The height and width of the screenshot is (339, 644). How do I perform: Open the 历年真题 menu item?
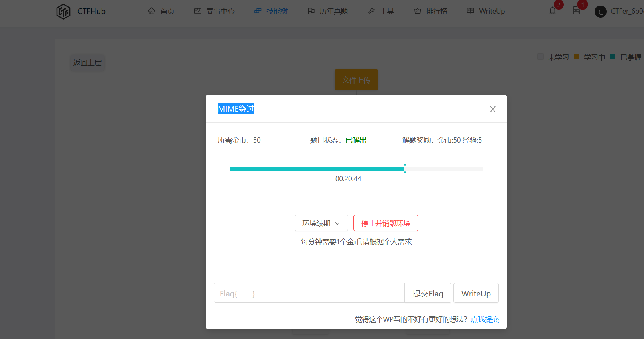[328, 11]
